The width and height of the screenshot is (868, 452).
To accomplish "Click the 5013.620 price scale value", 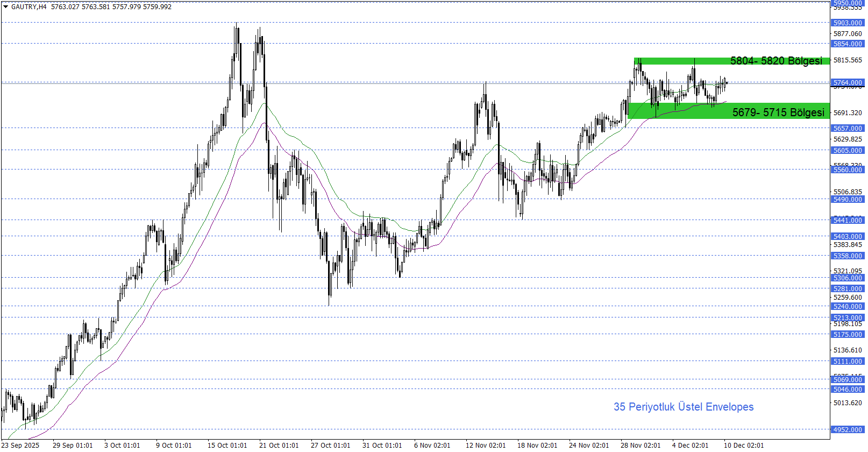I will 848,402.
